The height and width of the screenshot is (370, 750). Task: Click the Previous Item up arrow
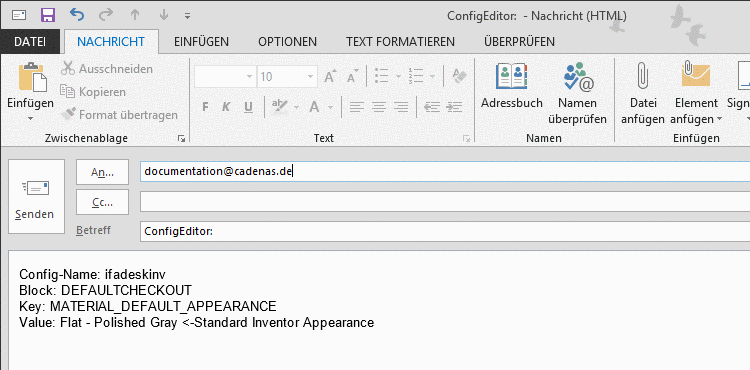click(135, 15)
